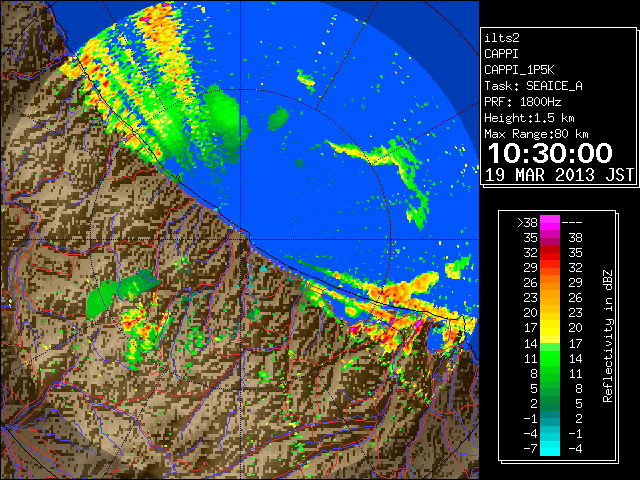The width and height of the screenshot is (640, 480).
Task: Click the 'Height:1.5 km' line
Action: 529,118
